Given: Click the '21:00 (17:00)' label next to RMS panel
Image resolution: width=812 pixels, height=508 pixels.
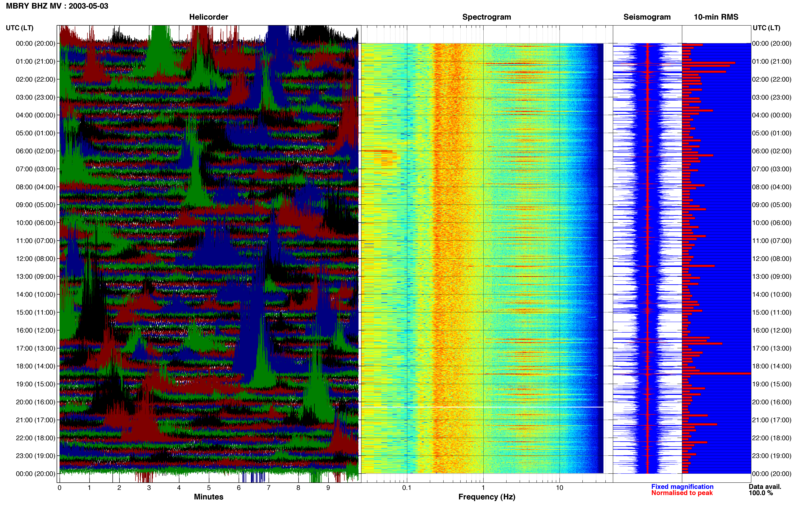Looking at the screenshot, I should coord(772,420).
